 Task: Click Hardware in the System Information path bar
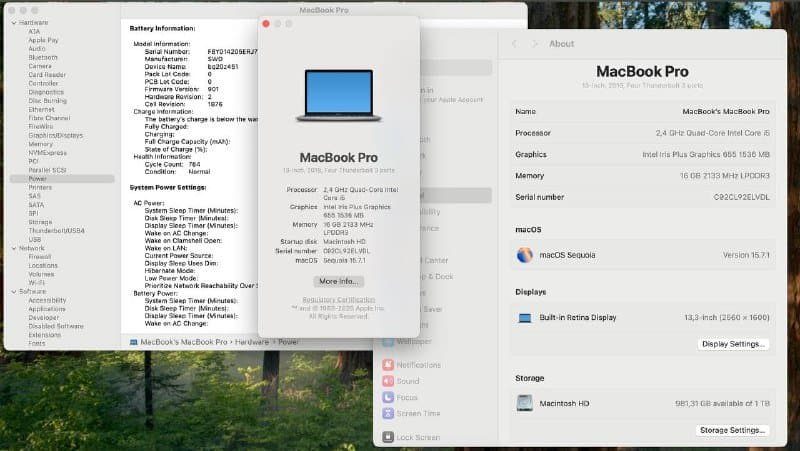[252, 342]
